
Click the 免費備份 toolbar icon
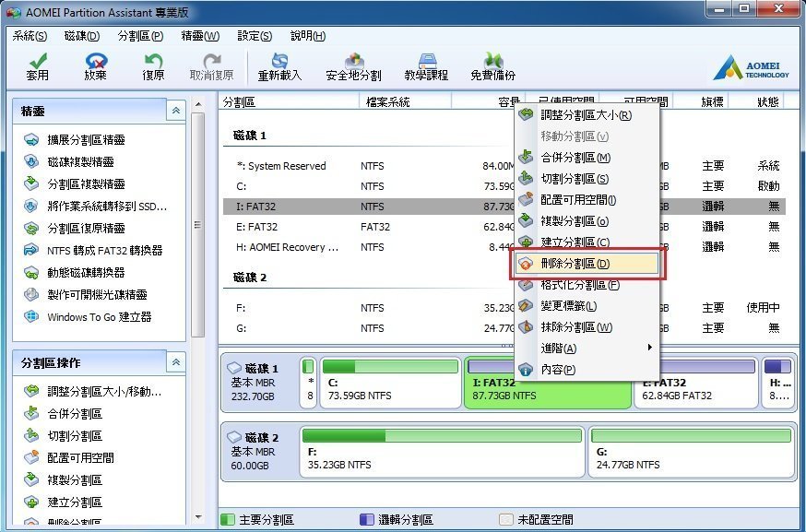493,66
